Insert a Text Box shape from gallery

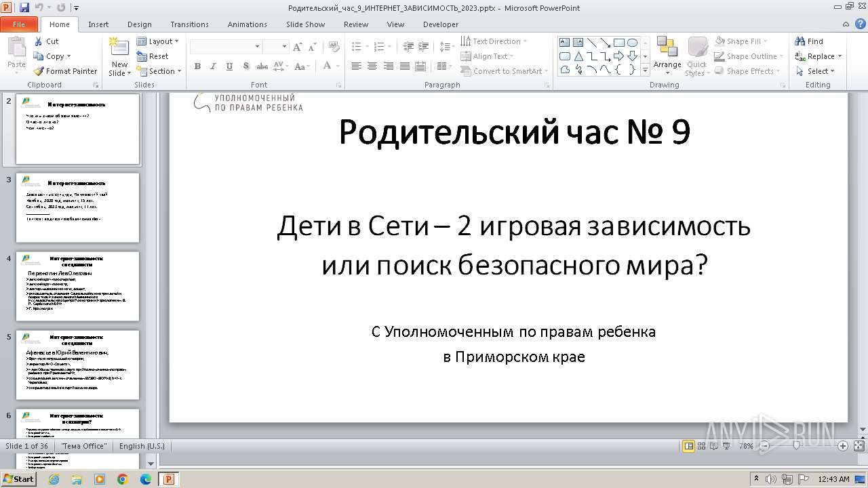565,42
